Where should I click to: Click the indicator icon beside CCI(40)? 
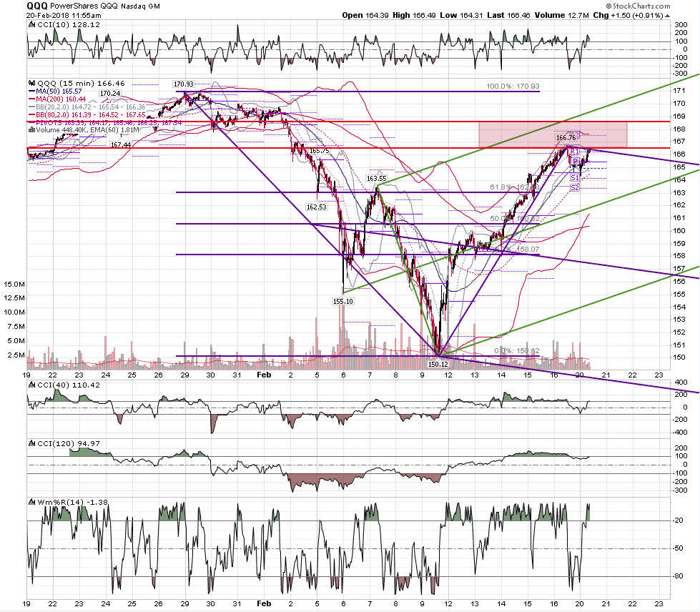point(31,385)
